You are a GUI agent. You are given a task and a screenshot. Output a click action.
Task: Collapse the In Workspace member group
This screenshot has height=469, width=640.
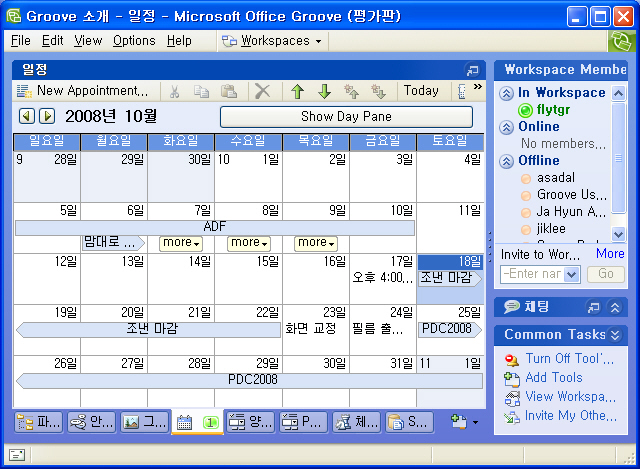[506, 93]
